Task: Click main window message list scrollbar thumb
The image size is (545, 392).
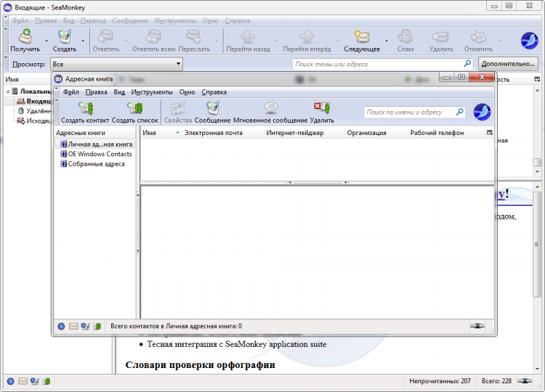Action: 537,163
